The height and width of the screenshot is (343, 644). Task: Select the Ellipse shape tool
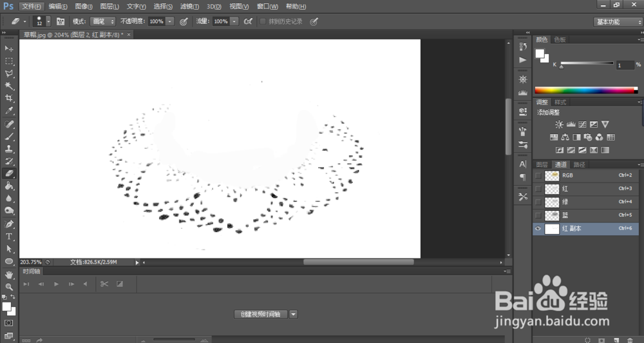coord(8,261)
